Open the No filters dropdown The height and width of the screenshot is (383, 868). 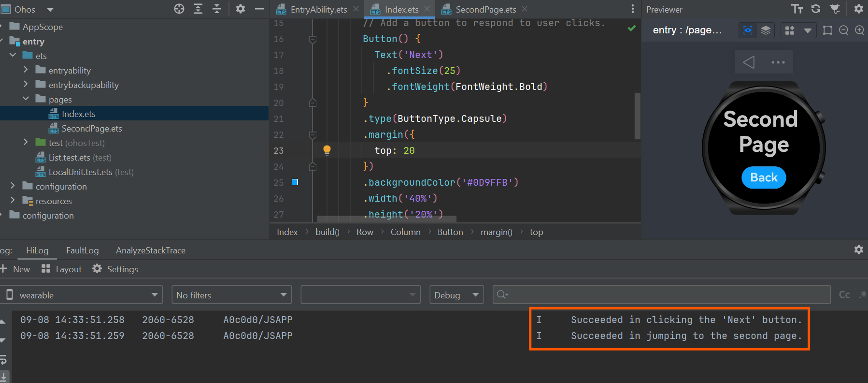(232, 295)
